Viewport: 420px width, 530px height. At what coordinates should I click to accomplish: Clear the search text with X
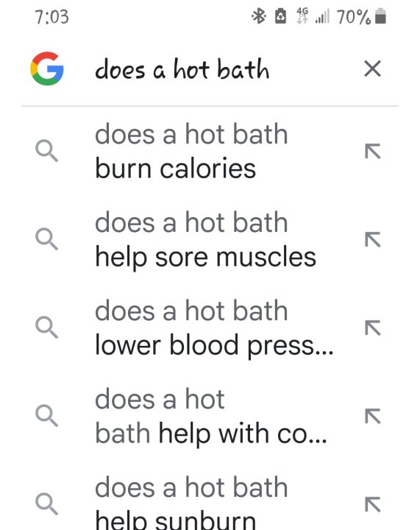pos(372,68)
